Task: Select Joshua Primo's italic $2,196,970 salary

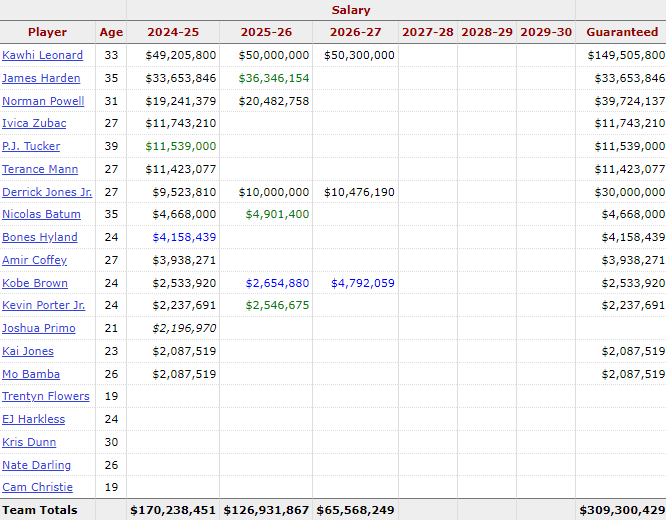Action: click(x=184, y=328)
